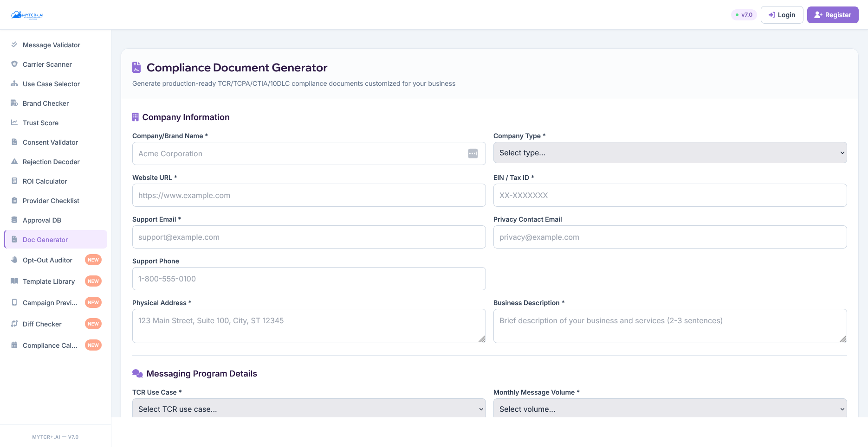Click the Trust Score chart icon
Screen dimensions: 868x447
point(14,123)
